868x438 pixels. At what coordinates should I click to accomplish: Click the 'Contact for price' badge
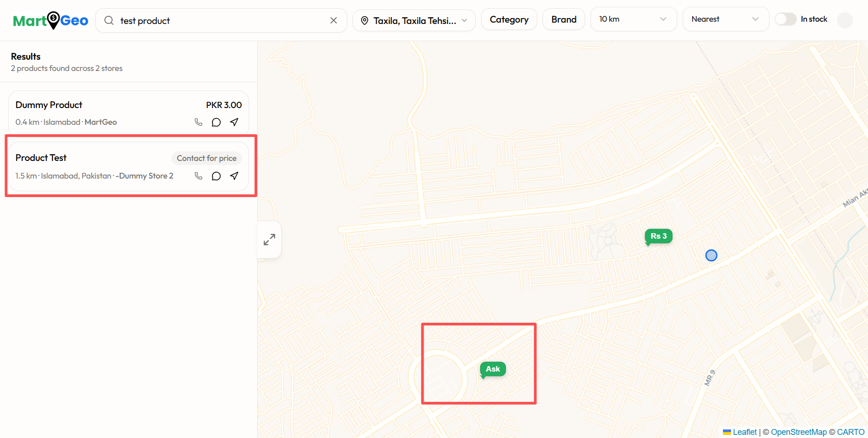207,158
